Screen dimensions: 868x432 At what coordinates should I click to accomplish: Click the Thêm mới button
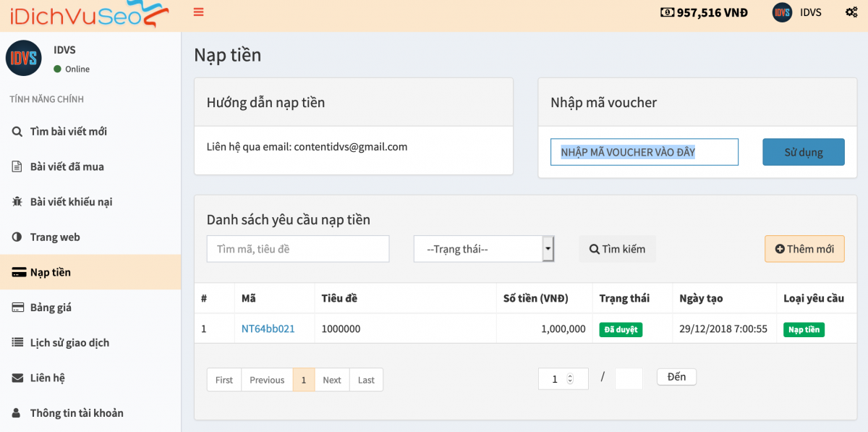click(804, 249)
